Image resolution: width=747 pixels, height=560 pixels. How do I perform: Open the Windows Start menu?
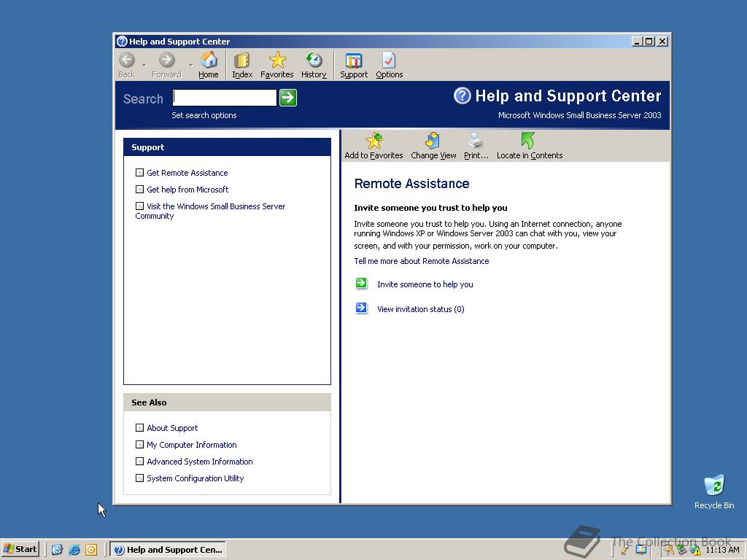[20, 549]
